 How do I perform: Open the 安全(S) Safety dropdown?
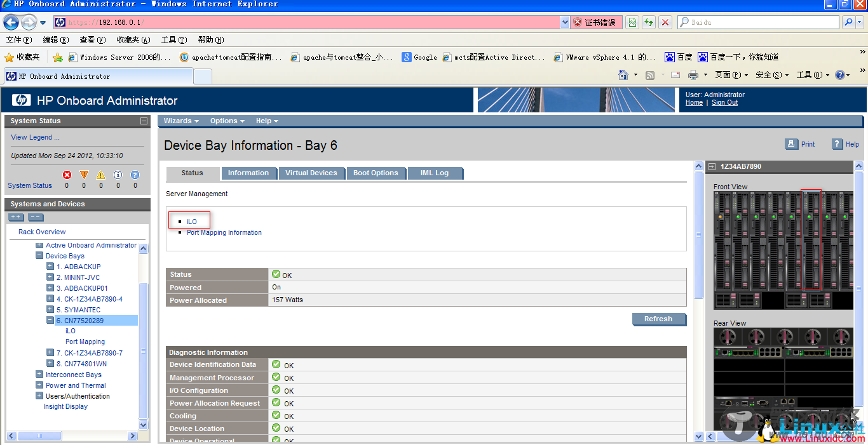pyautogui.click(x=772, y=75)
